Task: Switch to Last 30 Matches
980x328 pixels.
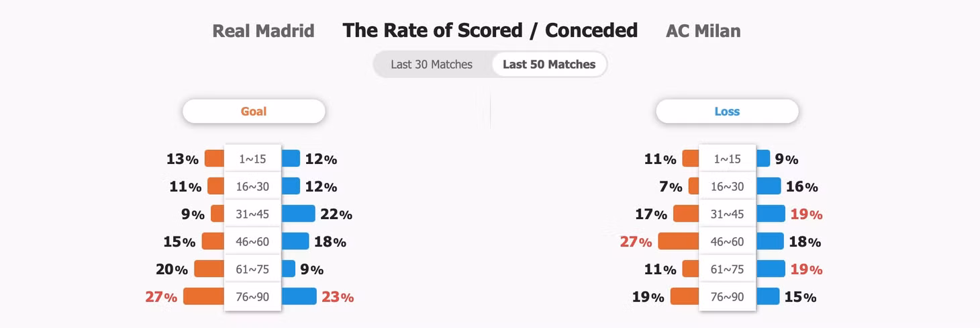Action: coord(432,65)
